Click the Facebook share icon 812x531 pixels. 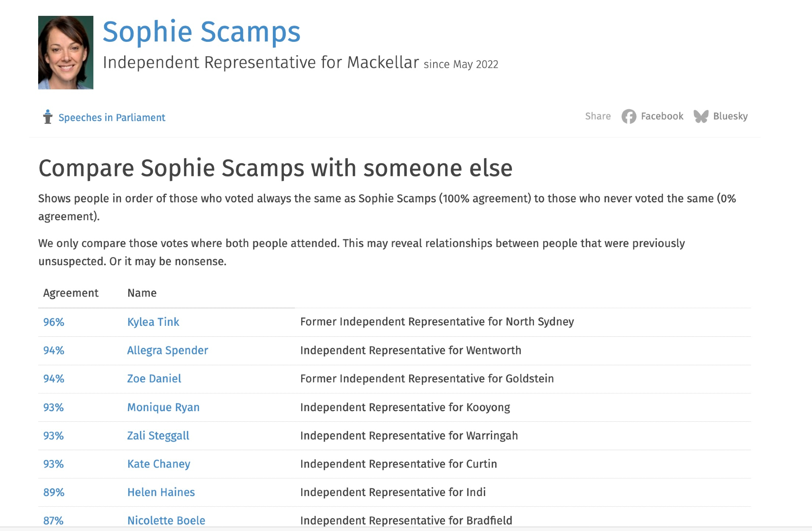[628, 117]
